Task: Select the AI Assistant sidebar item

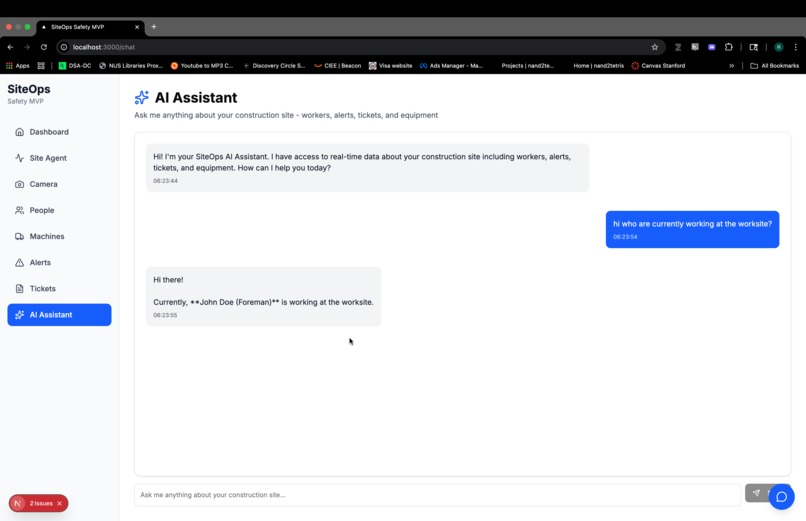Action: (x=59, y=314)
